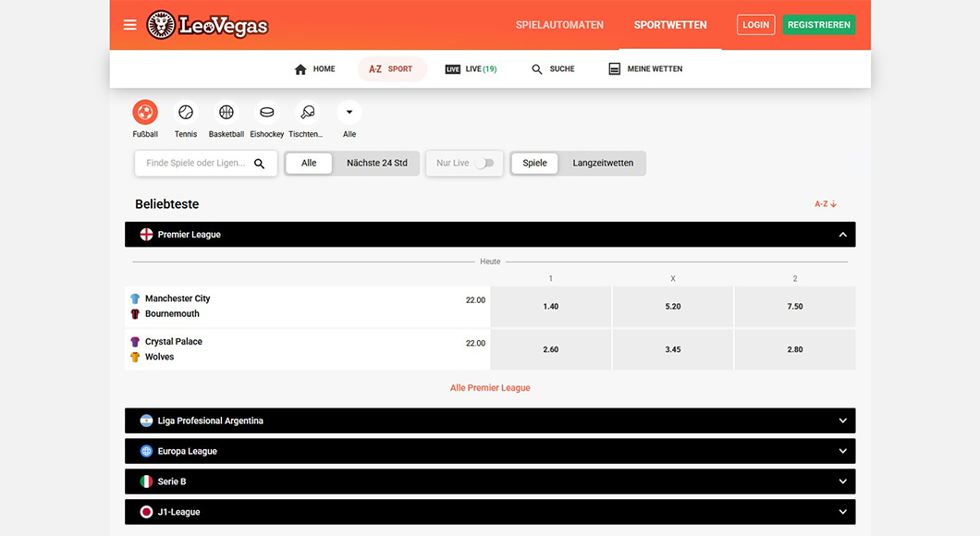Click the Registrieren button

click(x=819, y=25)
